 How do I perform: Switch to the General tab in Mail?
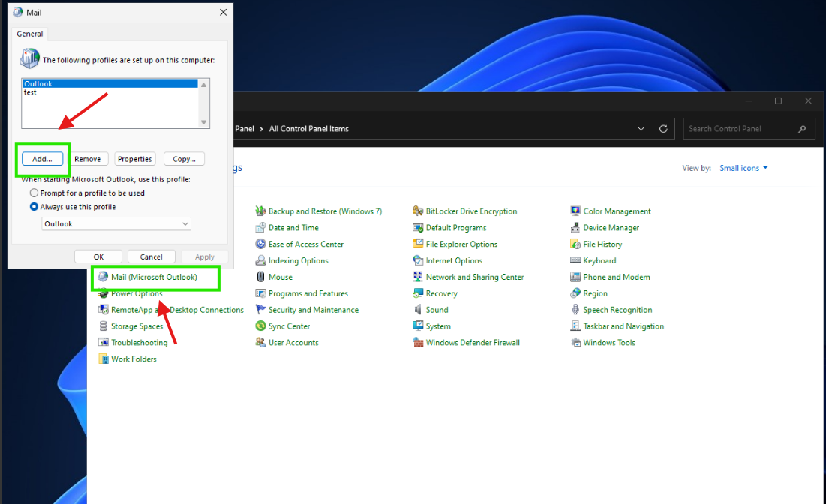point(29,34)
